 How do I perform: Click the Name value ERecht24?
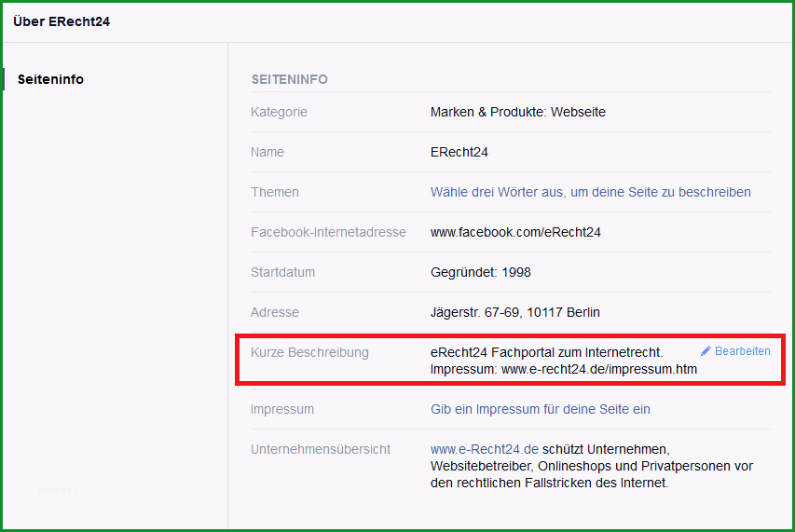click(x=459, y=152)
